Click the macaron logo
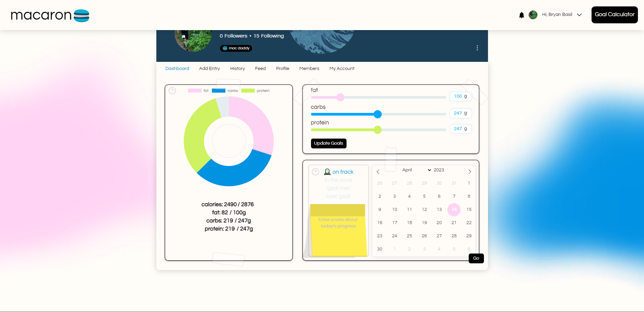This screenshot has height=312, width=644. 50,15
